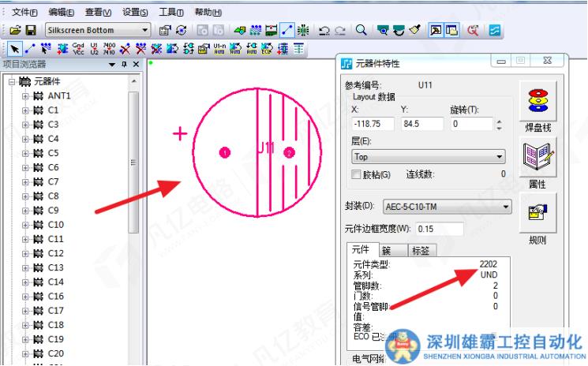Open the AEC-5-C10-TM package dropdown
The image size is (588, 366).
[505, 207]
